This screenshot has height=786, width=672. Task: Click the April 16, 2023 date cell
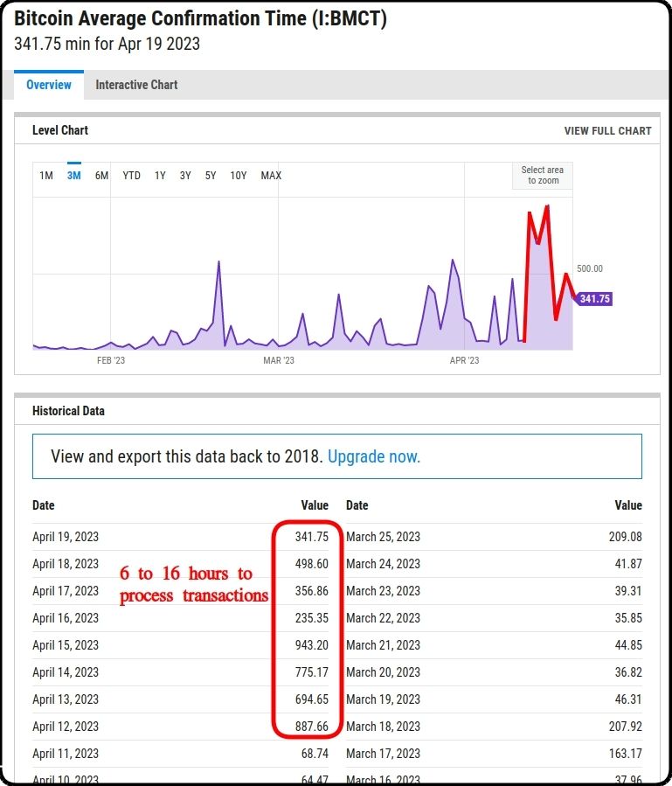pos(66,618)
